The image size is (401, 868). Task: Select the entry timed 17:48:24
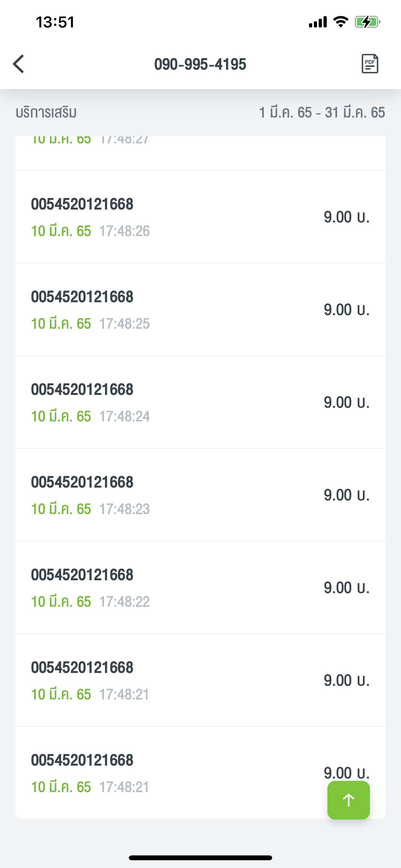click(x=200, y=402)
